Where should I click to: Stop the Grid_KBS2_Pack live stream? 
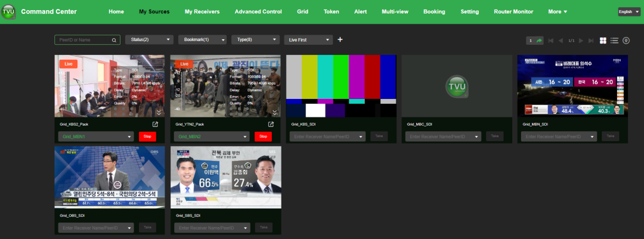coord(147,136)
